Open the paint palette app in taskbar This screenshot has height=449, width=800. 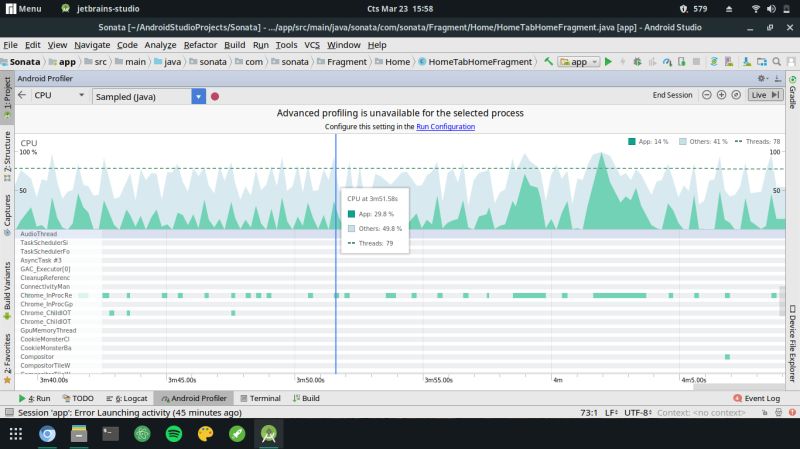click(206, 434)
